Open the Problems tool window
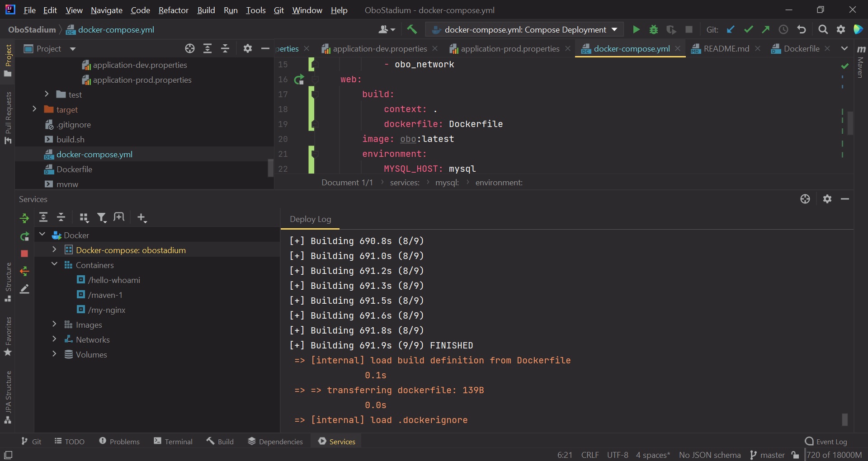This screenshot has width=868, height=461. (119, 441)
